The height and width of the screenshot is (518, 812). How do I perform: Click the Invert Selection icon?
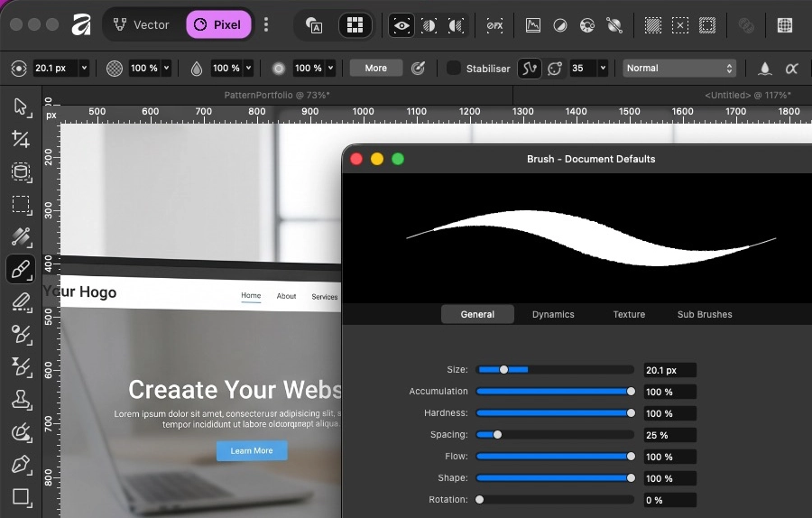[706, 25]
